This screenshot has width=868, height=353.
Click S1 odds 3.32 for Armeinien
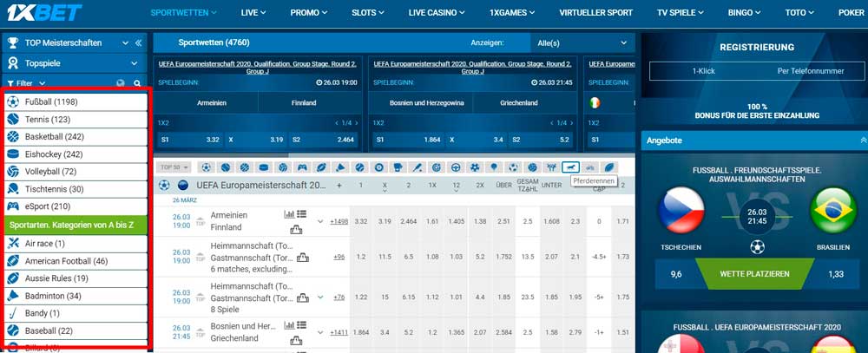point(191,140)
